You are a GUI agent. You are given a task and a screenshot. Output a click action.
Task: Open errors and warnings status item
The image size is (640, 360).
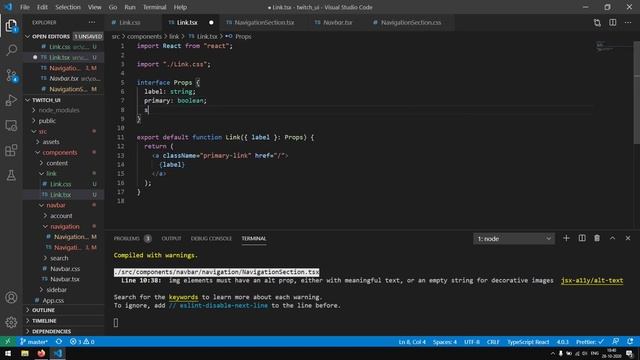pyautogui.click(x=82, y=342)
